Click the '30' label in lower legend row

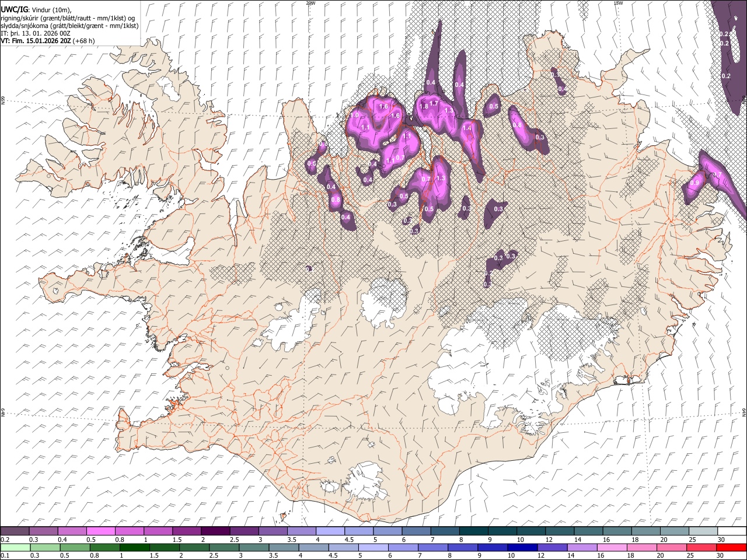tap(720, 556)
